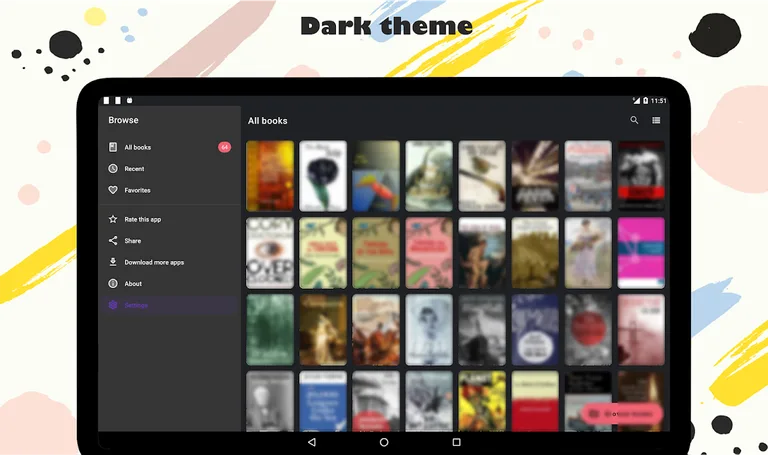Switch to list view using the toolbar icon

[656, 120]
